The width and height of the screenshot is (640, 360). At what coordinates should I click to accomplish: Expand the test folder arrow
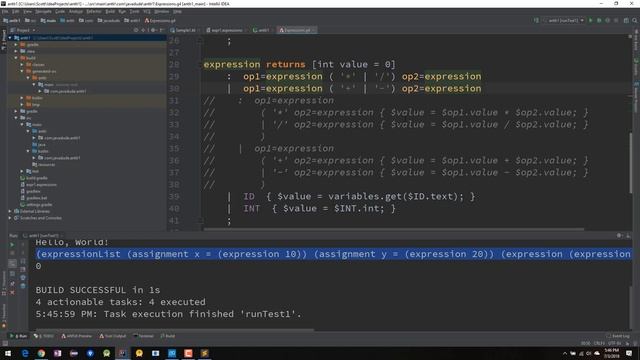(22, 171)
